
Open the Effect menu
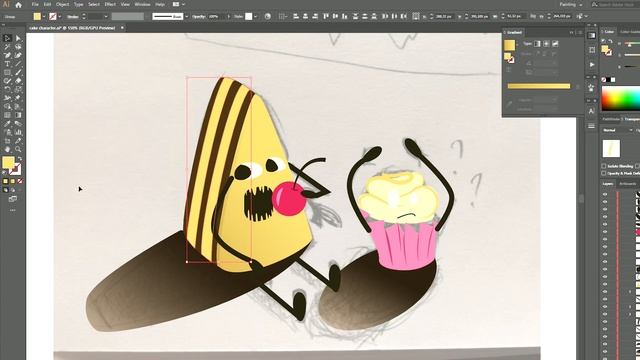(x=110, y=4)
